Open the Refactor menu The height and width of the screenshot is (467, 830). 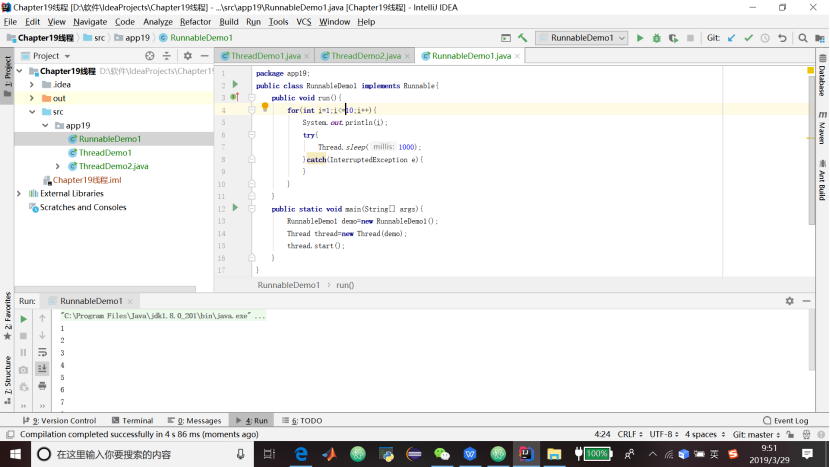click(x=195, y=21)
